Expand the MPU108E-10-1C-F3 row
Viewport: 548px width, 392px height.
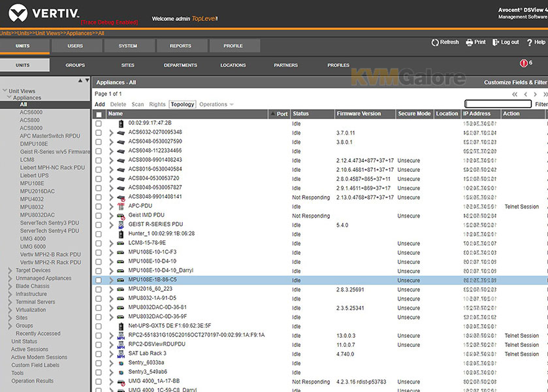pos(111,252)
